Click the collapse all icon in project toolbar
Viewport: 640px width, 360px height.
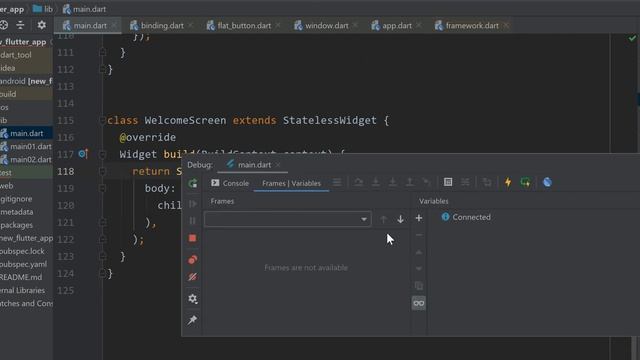20,25
